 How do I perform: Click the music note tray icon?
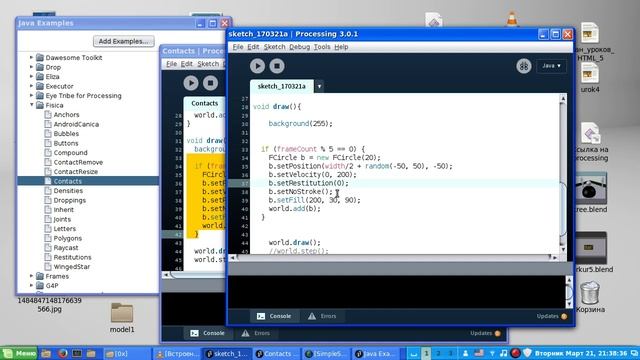point(504,353)
